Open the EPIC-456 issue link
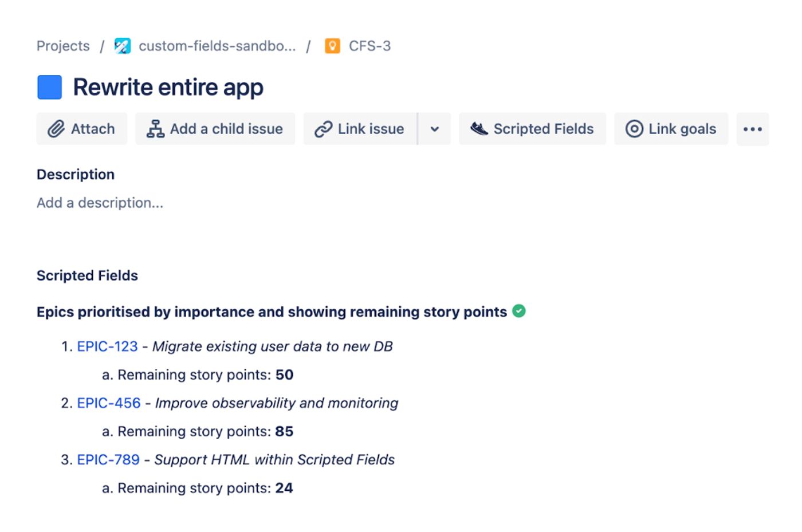Viewport: 802px width, 532px height. click(x=109, y=403)
